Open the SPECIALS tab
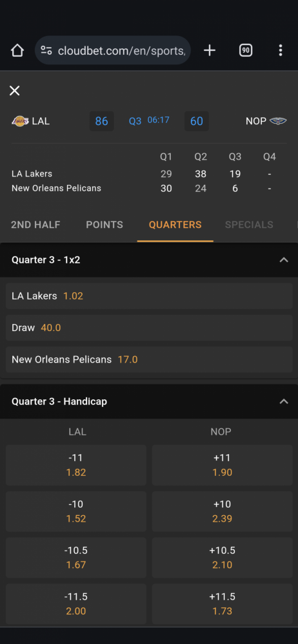 coord(249,225)
